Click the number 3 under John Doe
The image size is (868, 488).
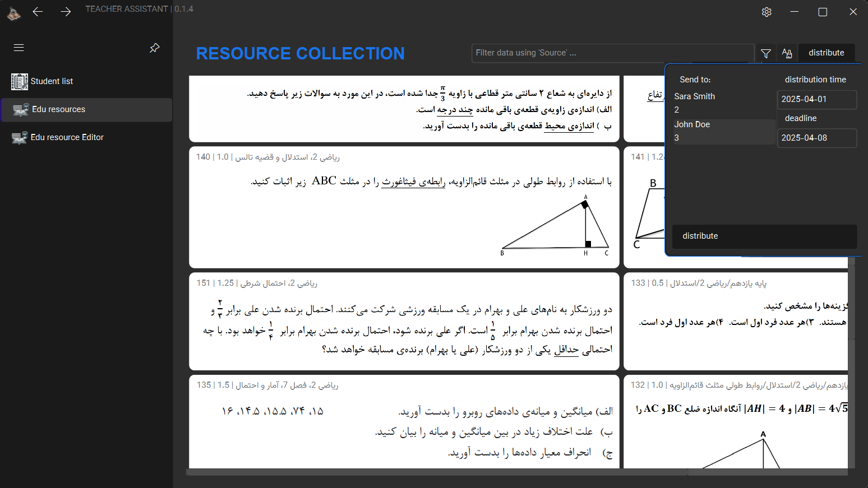pyautogui.click(x=677, y=138)
